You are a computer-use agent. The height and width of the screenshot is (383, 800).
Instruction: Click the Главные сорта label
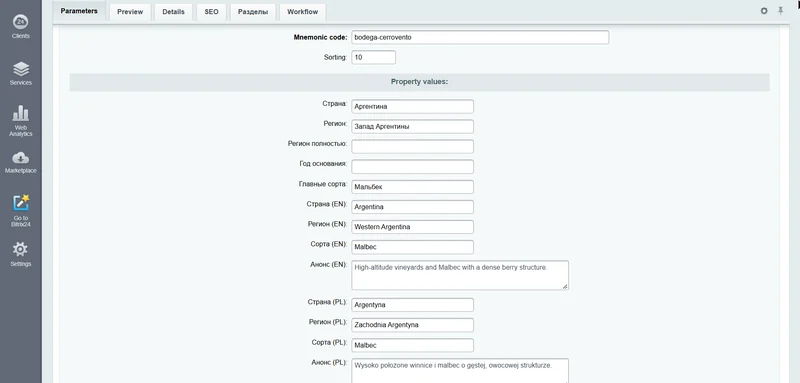323,184
